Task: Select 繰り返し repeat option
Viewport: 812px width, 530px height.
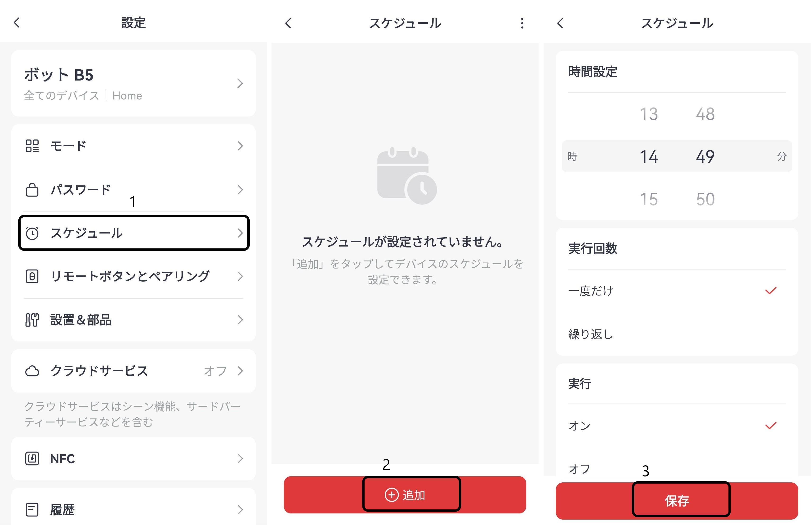Action: (677, 334)
